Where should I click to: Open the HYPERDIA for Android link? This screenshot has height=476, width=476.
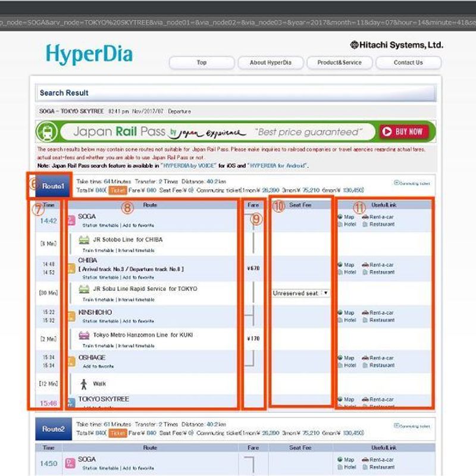278,166
